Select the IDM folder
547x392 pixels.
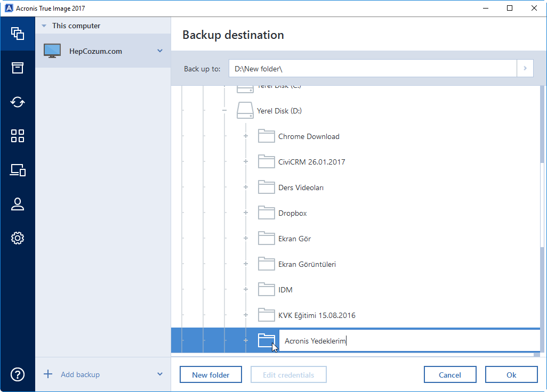point(285,290)
